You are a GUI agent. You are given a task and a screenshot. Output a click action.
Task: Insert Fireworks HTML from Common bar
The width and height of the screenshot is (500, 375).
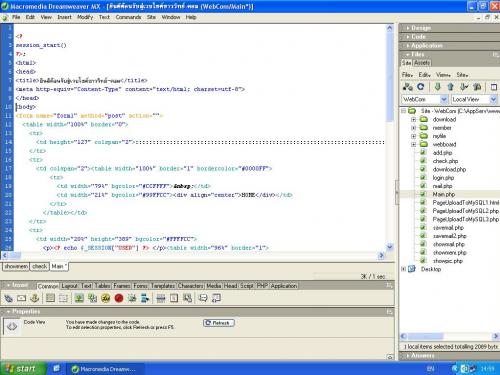click(106, 298)
